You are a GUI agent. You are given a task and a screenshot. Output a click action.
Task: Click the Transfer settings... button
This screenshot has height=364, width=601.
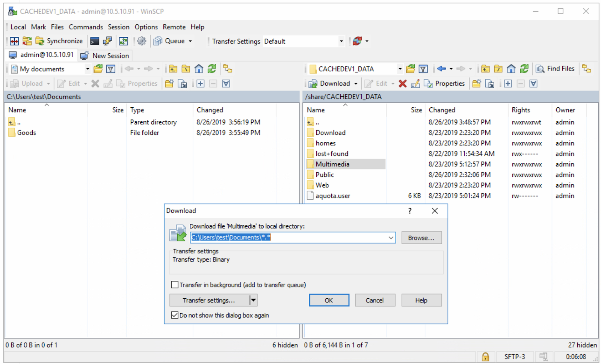[x=209, y=300]
